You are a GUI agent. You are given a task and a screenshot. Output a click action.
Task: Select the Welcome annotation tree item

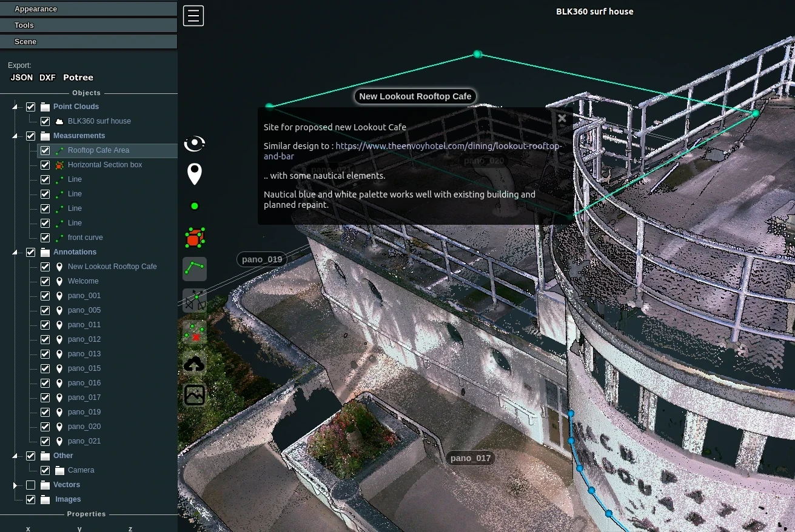[83, 281]
